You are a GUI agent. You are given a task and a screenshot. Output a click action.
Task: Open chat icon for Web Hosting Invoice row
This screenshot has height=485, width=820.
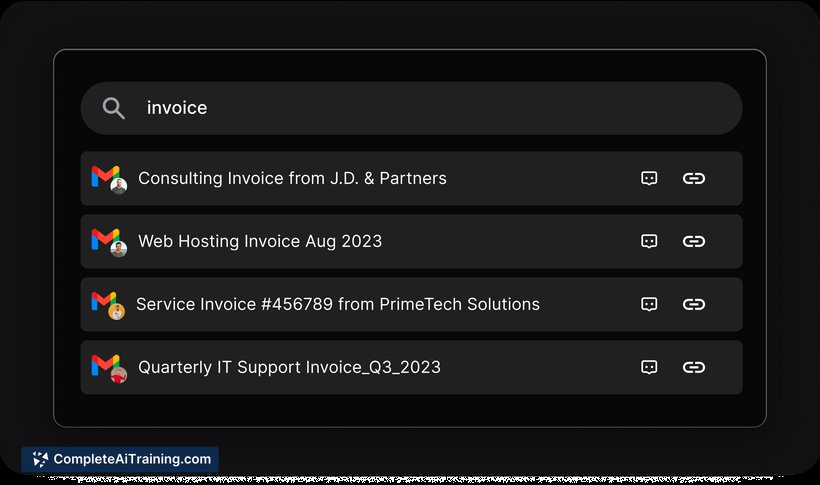(x=649, y=241)
